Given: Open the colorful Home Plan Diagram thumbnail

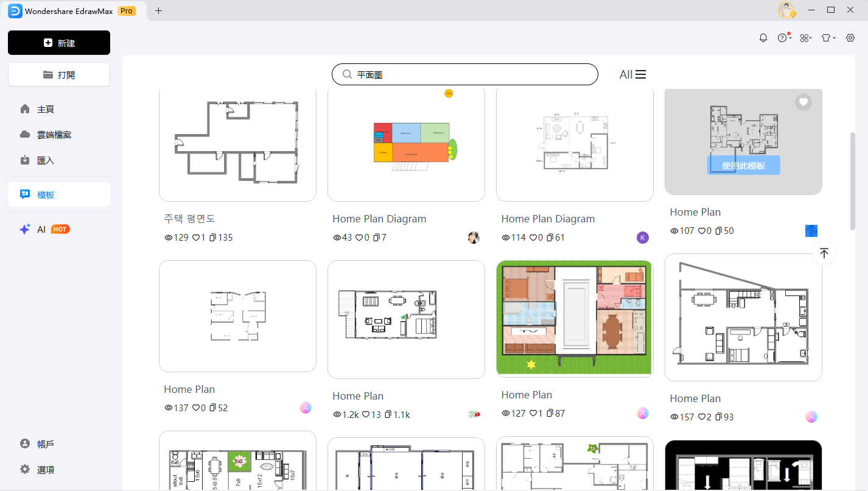Looking at the screenshot, I should pyautogui.click(x=406, y=144).
